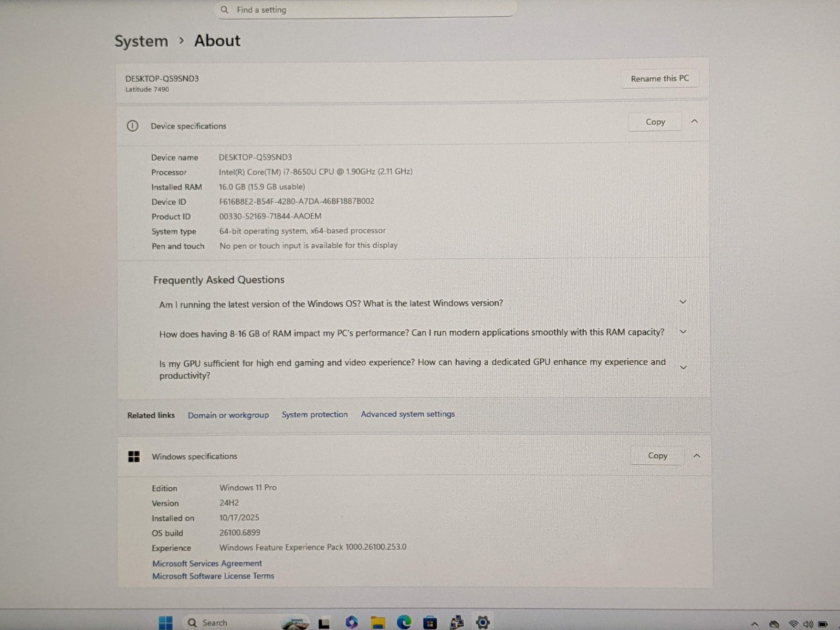The height and width of the screenshot is (630, 840).
Task: Expand the RAM performance FAQ question
Action: pyautogui.click(x=683, y=332)
